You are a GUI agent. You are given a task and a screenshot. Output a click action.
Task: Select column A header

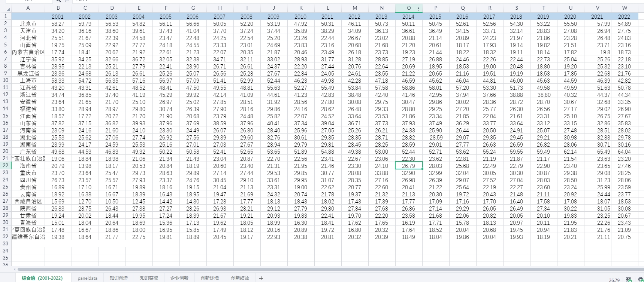click(28, 8)
